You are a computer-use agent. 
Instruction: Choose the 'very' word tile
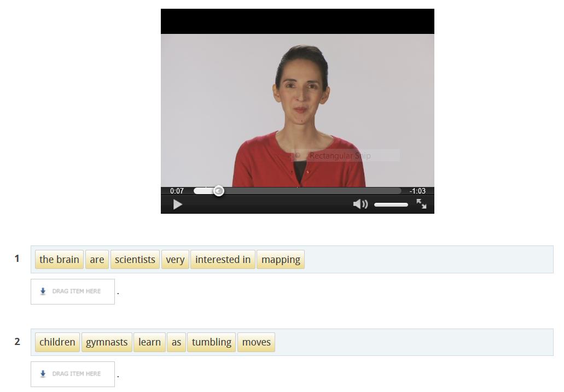175,260
